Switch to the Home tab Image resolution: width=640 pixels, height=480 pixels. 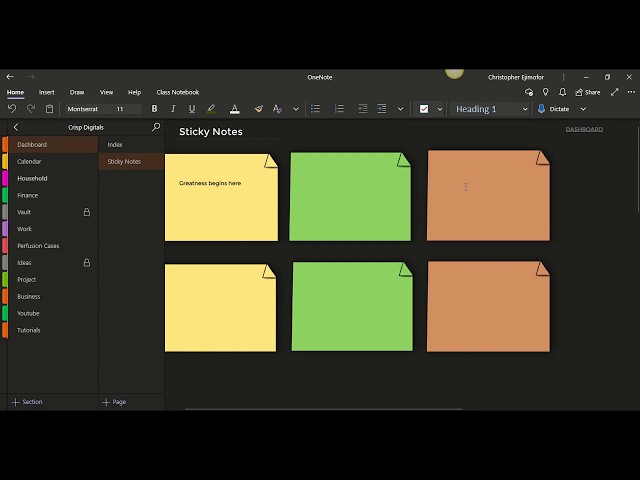click(x=15, y=92)
